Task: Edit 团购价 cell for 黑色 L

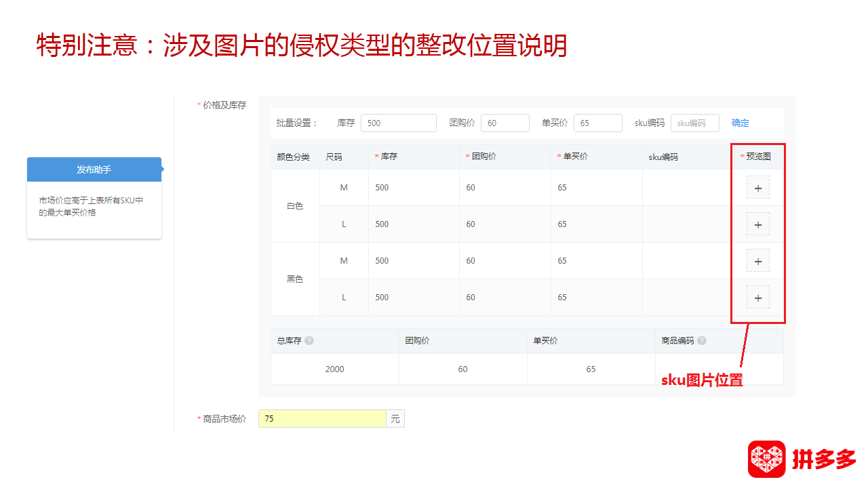Action: tap(505, 298)
